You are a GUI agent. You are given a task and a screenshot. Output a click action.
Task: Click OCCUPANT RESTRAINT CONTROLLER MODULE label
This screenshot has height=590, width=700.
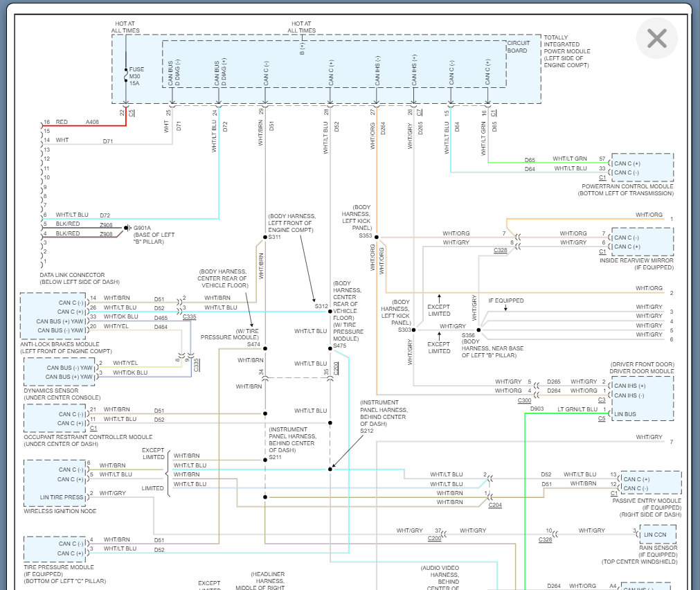click(x=88, y=437)
